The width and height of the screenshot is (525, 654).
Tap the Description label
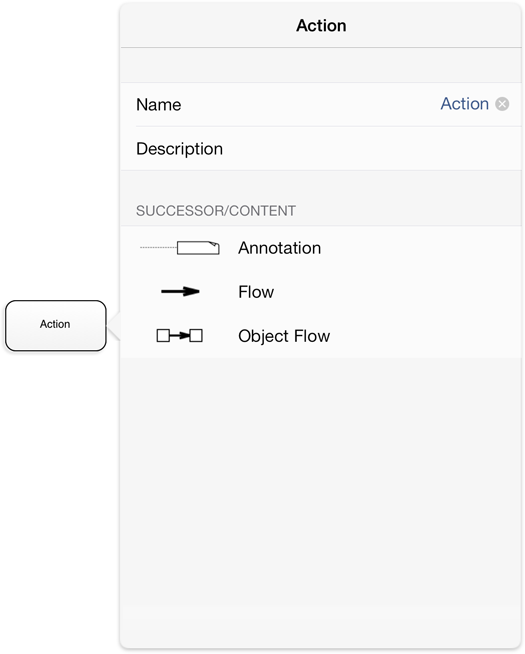(x=179, y=149)
